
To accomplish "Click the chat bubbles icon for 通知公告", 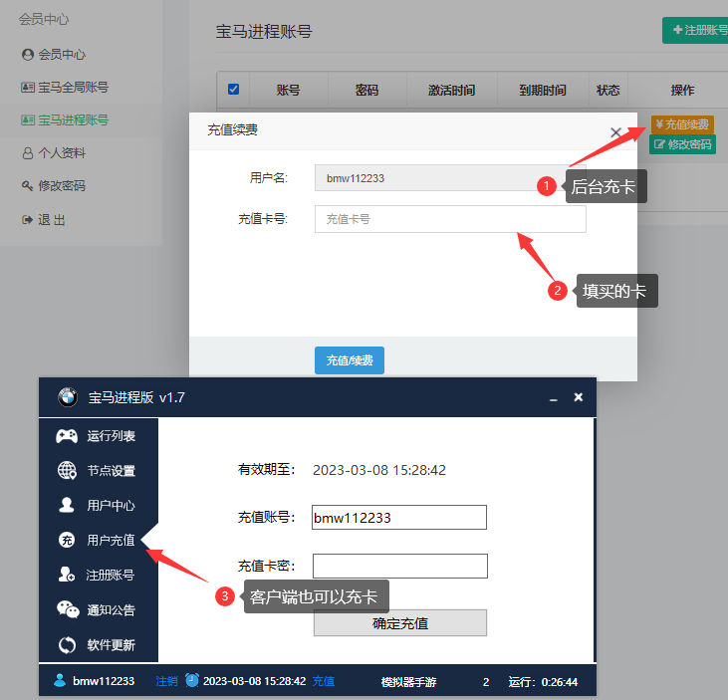I will coord(68,609).
